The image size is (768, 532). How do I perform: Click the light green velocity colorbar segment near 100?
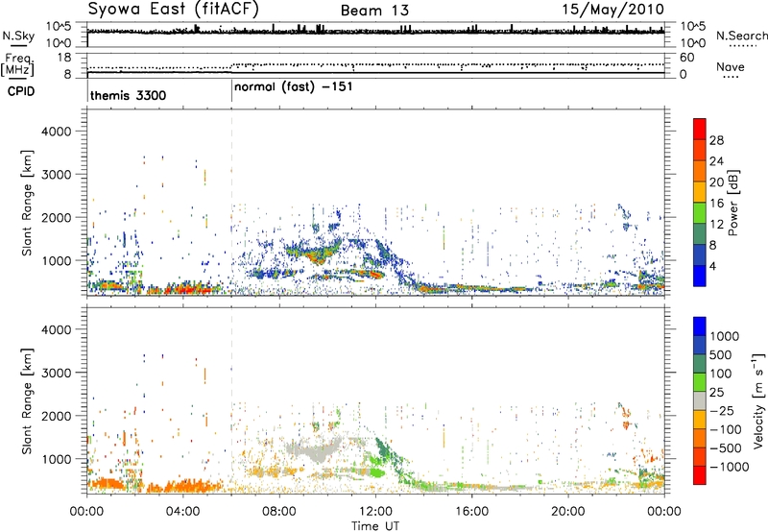pyautogui.click(x=700, y=382)
